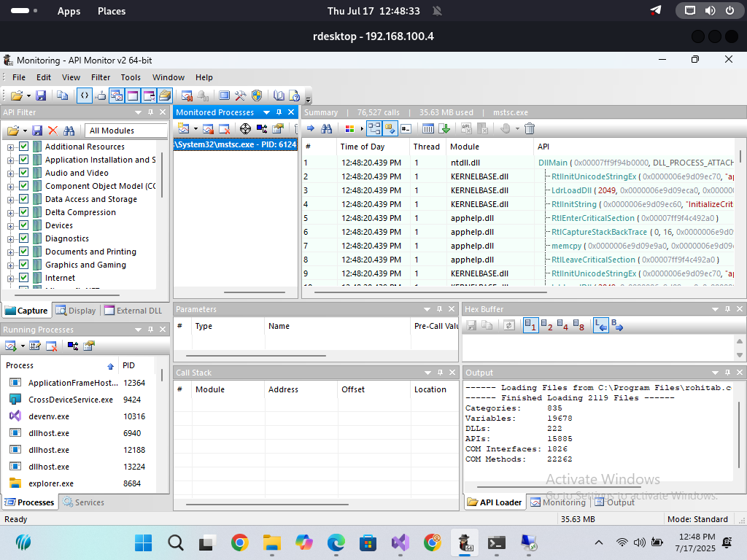Click the save icon in main toolbar
This screenshot has width=747, height=560.
click(41, 96)
